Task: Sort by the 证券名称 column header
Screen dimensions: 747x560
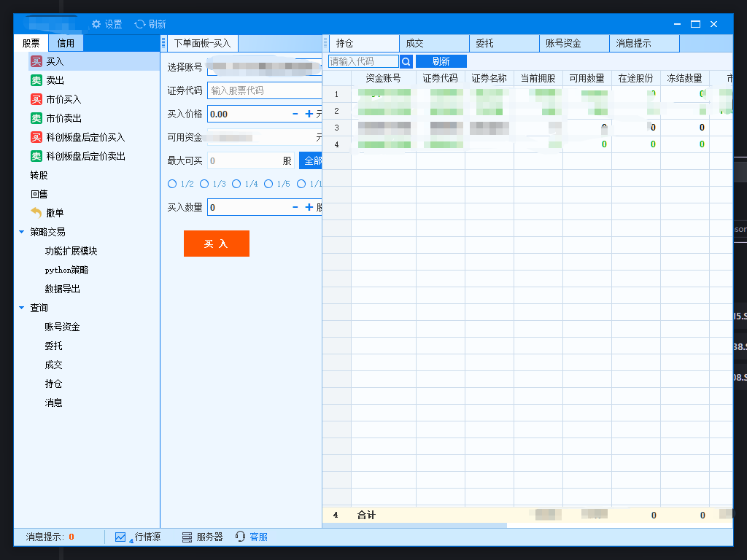Action: click(x=489, y=78)
